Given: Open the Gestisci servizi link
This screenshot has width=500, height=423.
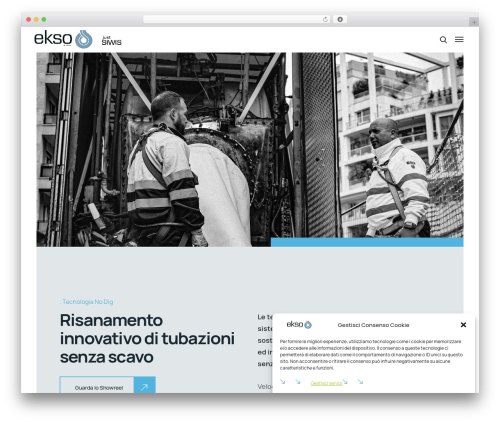Looking at the screenshot, I should tap(326, 383).
